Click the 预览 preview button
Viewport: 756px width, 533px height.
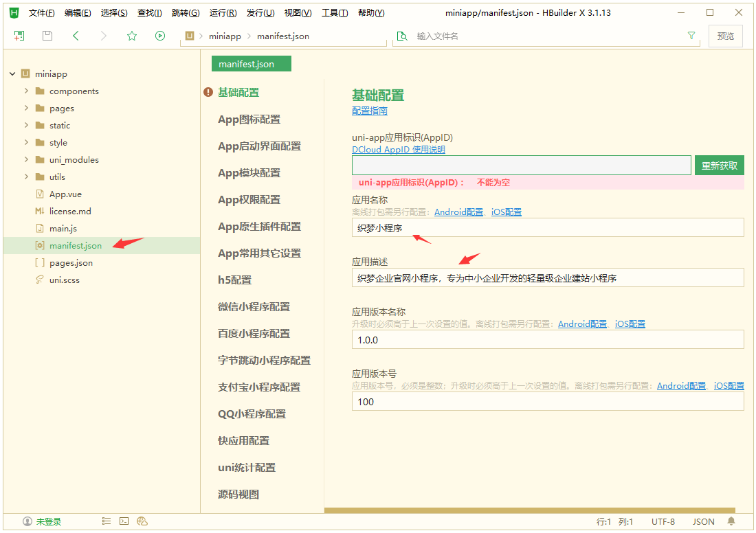(x=725, y=36)
